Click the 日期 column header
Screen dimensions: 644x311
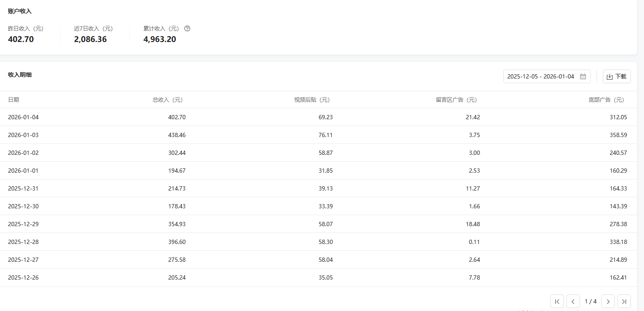[14, 100]
